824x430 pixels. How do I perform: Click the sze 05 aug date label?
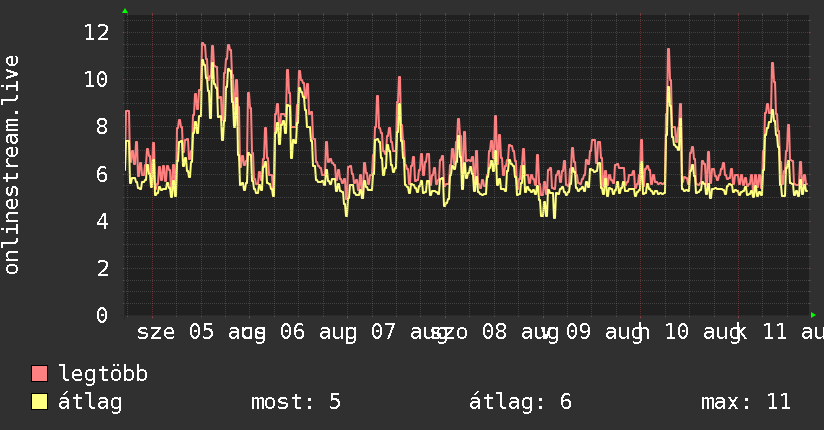pos(201,332)
